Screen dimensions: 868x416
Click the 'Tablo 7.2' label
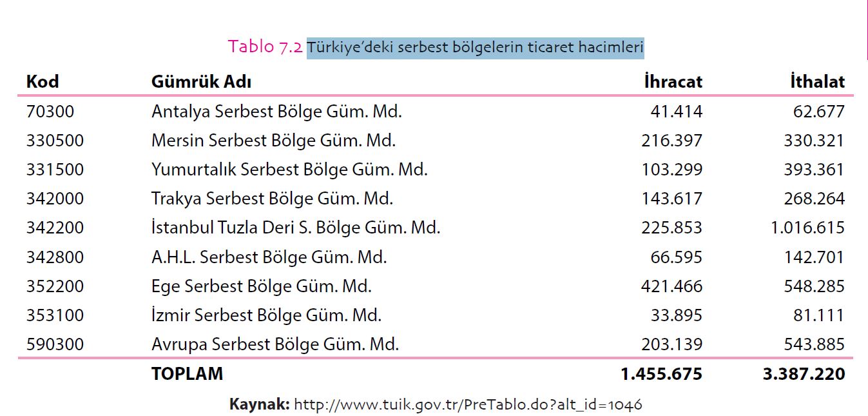[265, 47]
